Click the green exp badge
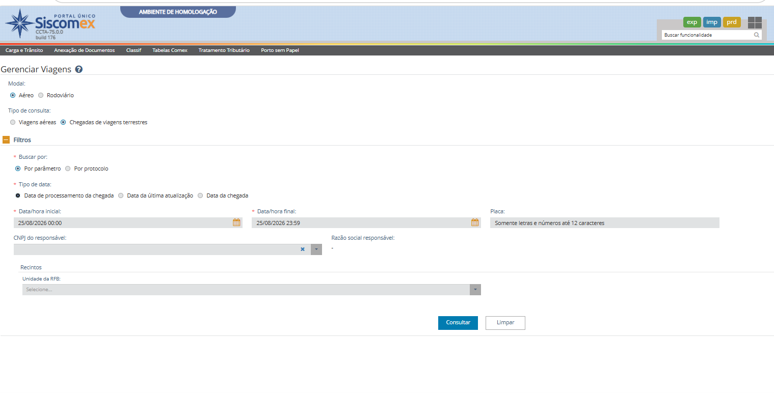This screenshot has height=393, width=774. tap(692, 22)
